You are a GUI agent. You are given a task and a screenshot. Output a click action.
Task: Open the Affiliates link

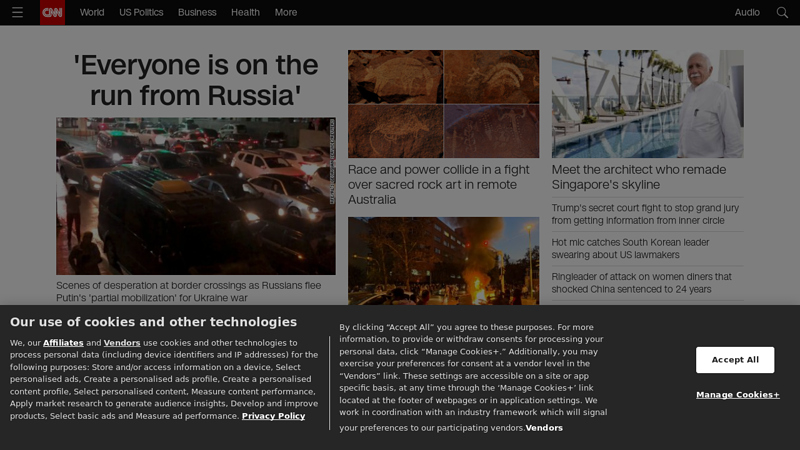63,343
